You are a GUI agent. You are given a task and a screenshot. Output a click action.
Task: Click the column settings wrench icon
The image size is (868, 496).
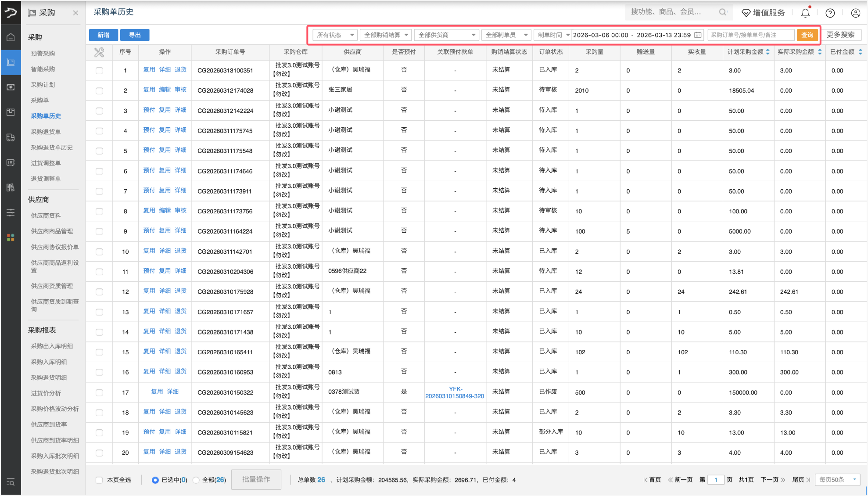(x=99, y=52)
